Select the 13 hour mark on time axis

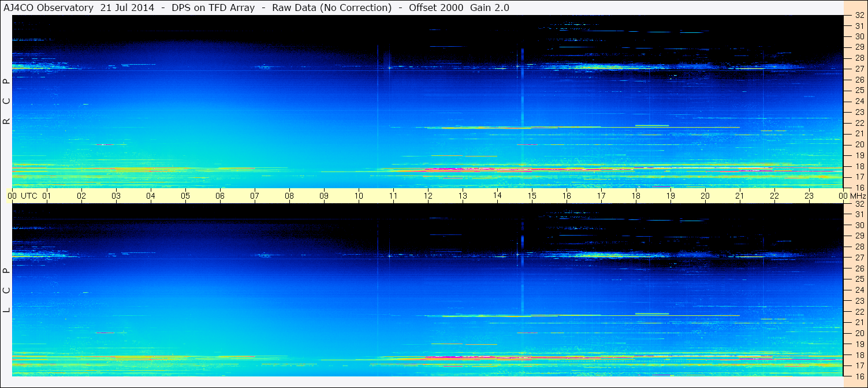[463, 196]
